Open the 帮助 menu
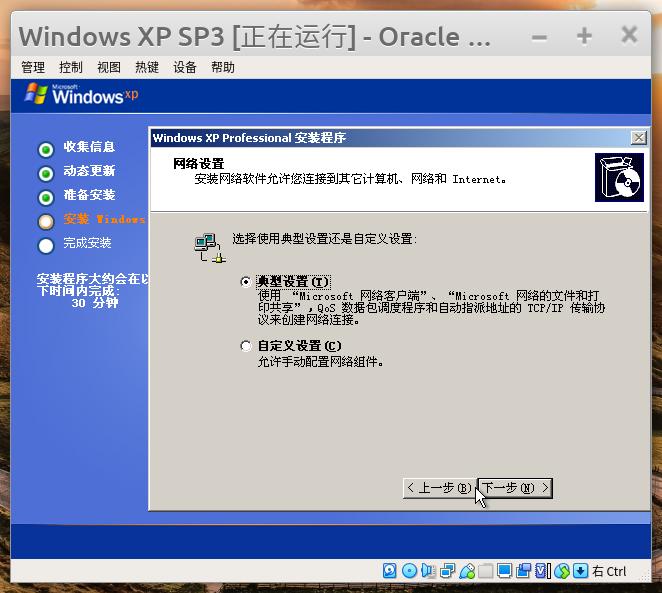 click(223, 67)
